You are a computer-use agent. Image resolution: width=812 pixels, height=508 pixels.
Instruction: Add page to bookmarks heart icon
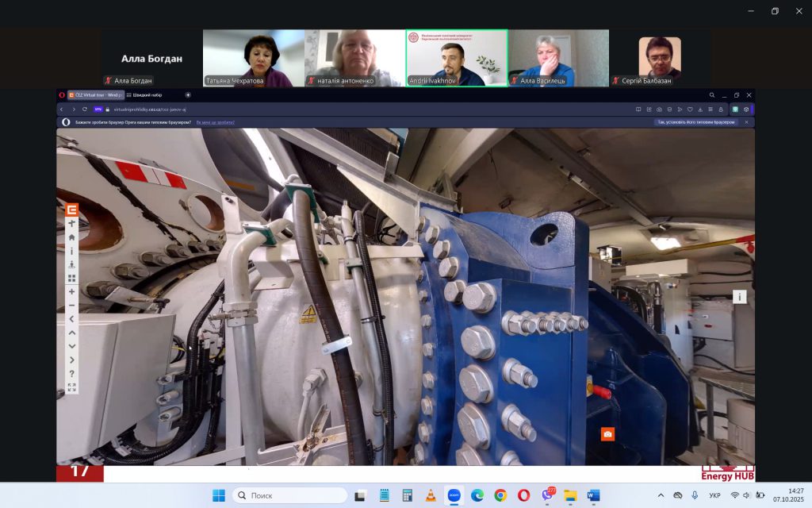690,110
